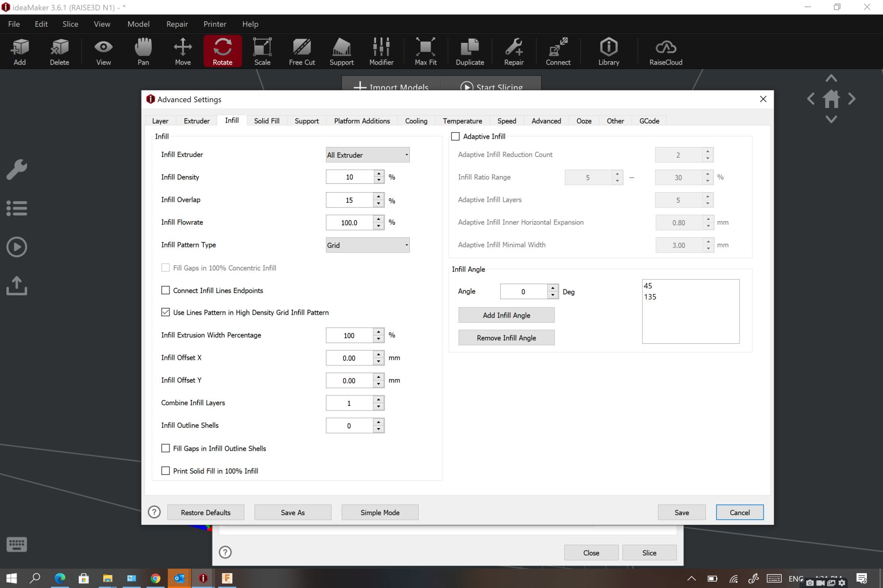
Task: Click the Save button
Action: pyautogui.click(x=682, y=512)
